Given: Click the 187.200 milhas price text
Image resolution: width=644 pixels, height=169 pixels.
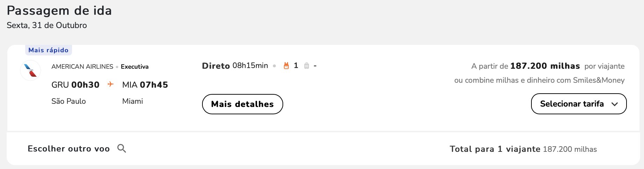Looking at the screenshot, I should tap(545, 66).
